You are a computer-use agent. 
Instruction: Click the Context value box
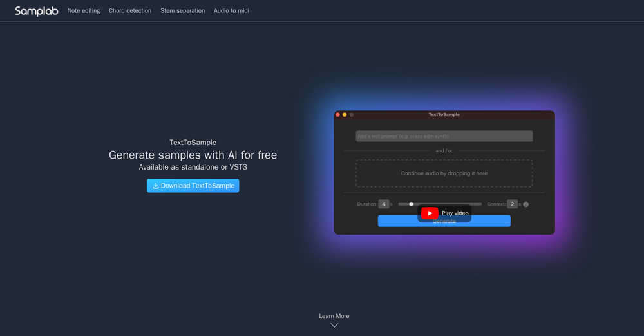(512, 204)
